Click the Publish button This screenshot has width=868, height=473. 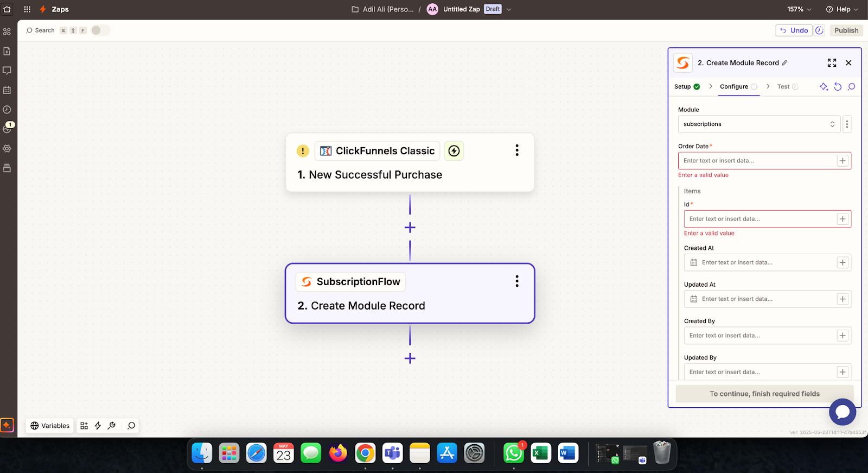[x=846, y=30]
